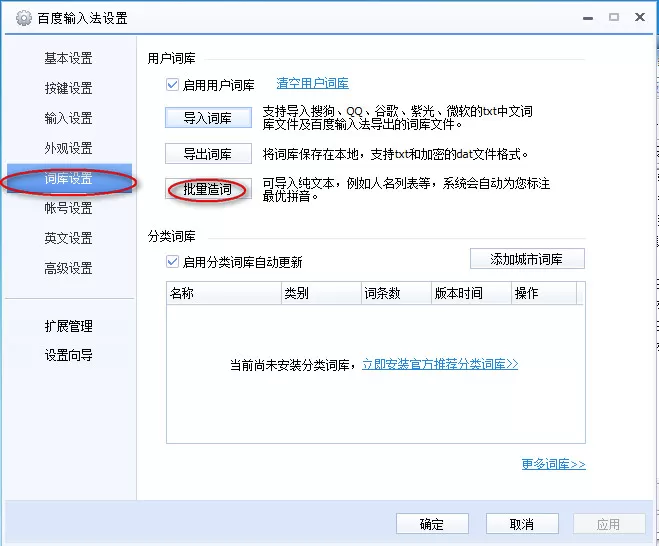Sort by 名称 column header
Image resolution: width=659 pixels, height=546 pixels.
click(224, 293)
